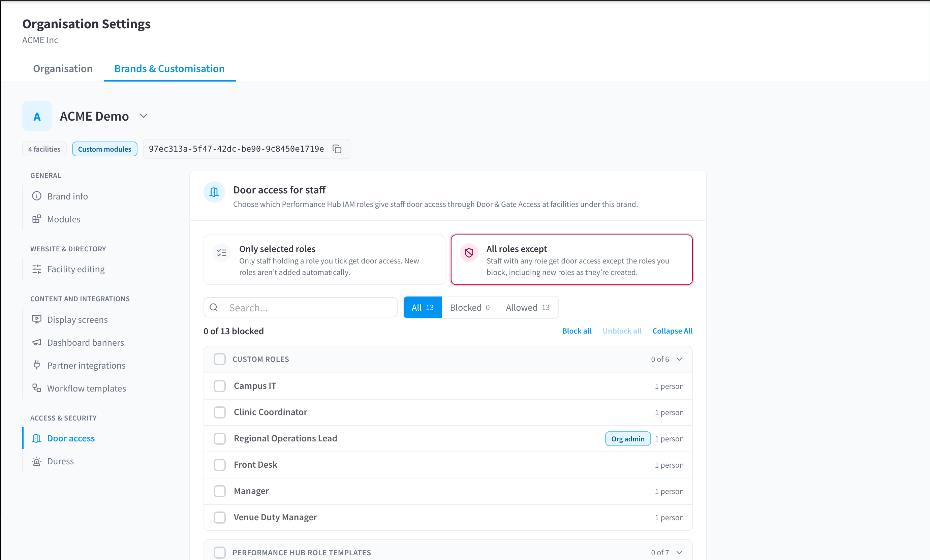Viewport: 930px width, 560px height.
Task: Show All 13 roles filter
Action: pyautogui.click(x=423, y=308)
